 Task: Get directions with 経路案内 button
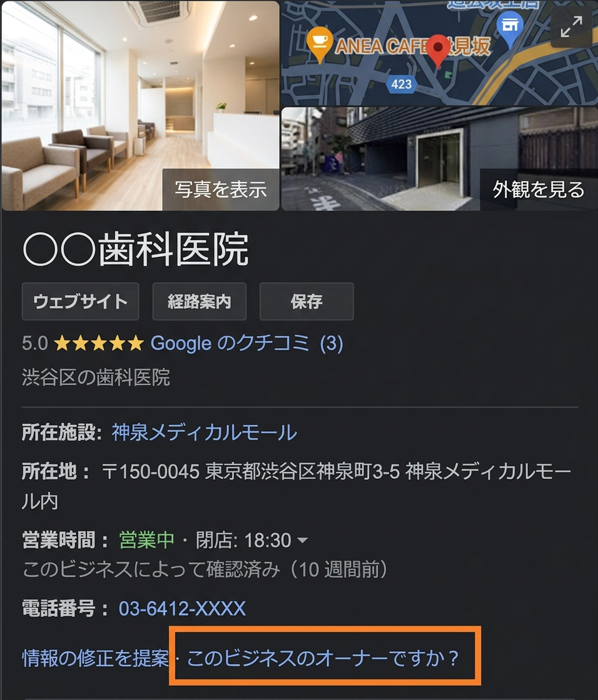coord(200,301)
